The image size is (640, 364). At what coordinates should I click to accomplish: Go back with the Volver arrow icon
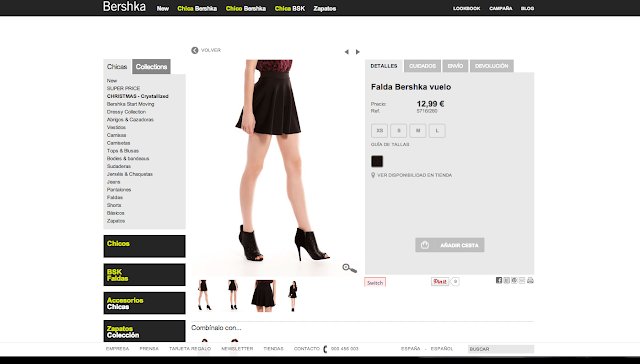(195, 50)
